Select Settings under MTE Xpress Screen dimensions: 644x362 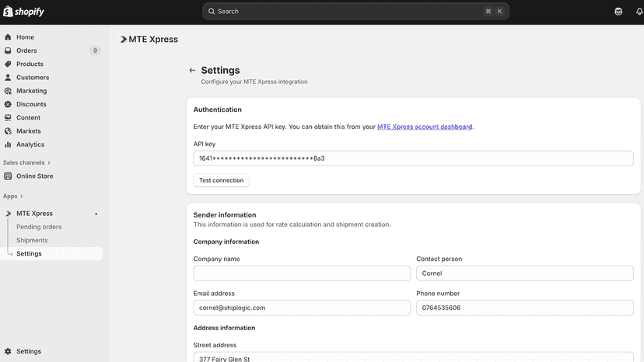point(51,254)
